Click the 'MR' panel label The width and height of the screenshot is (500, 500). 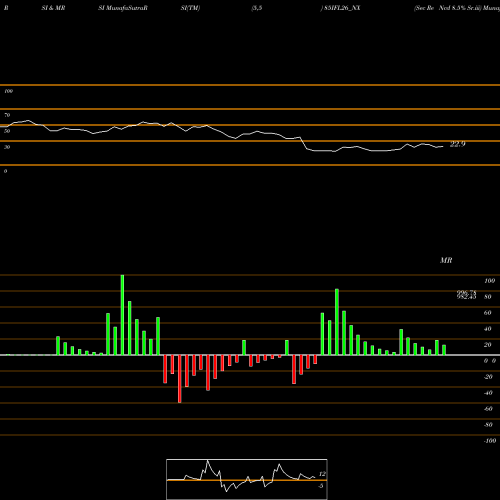446,260
